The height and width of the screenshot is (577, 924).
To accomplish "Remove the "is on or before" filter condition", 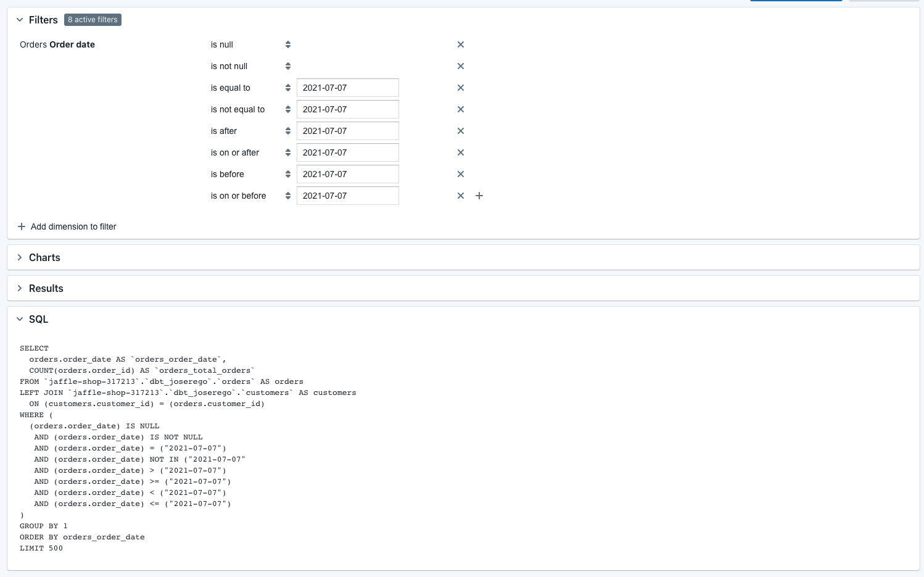I will pyautogui.click(x=460, y=196).
